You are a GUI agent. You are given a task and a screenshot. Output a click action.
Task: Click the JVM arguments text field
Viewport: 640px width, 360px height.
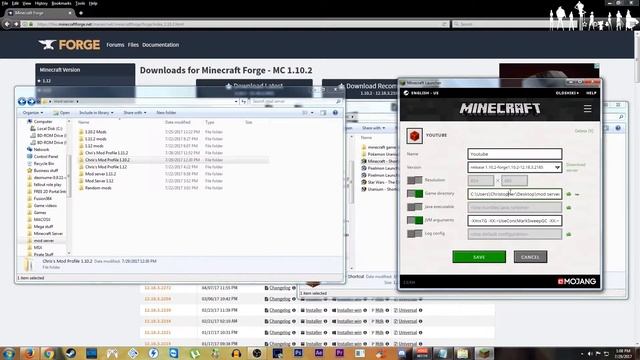pyautogui.click(x=515, y=221)
